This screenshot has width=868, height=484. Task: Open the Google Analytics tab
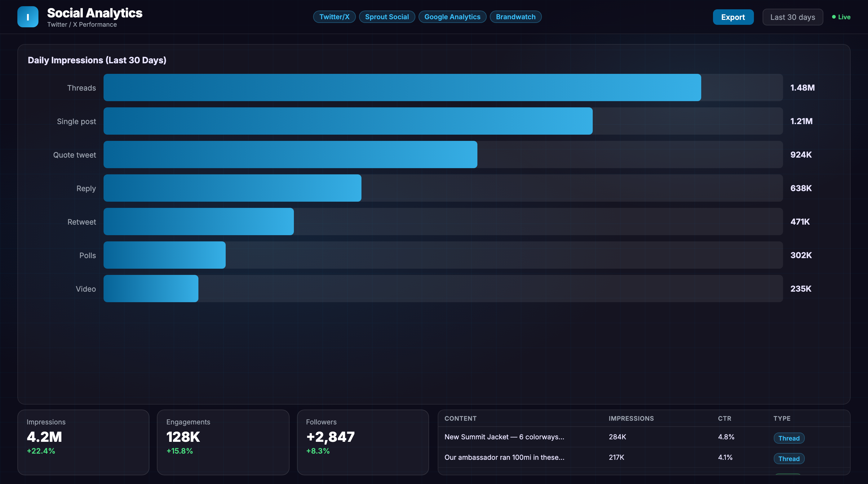coord(452,17)
